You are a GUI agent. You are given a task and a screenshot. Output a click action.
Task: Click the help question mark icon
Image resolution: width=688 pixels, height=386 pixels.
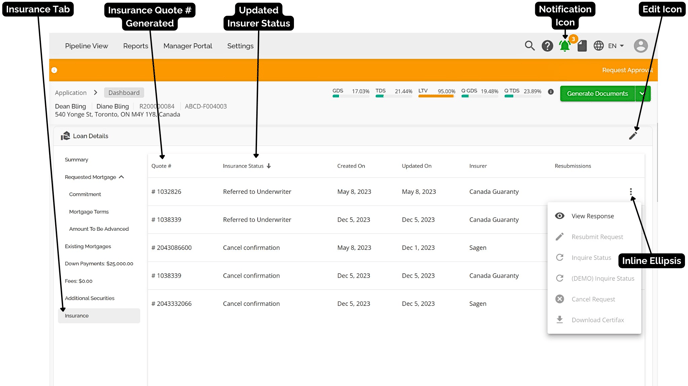tap(547, 46)
